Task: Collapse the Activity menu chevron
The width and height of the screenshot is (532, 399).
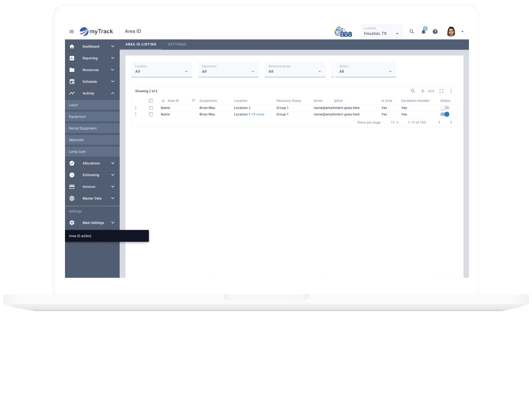Action: (x=113, y=93)
